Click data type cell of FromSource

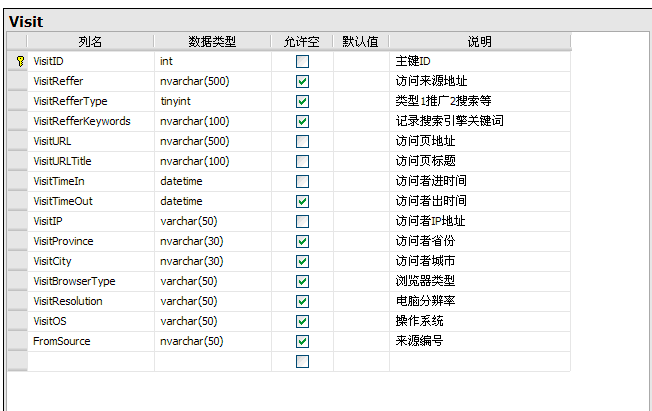pyautogui.click(x=213, y=341)
